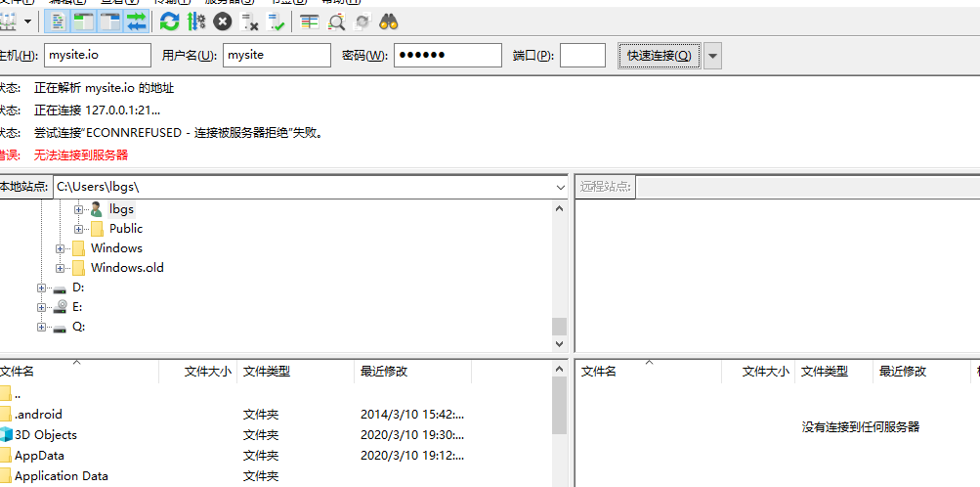Image resolution: width=980 pixels, height=487 pixels.
Task: Sort remote list by 文件类型 column
Action: pos(833,372)
